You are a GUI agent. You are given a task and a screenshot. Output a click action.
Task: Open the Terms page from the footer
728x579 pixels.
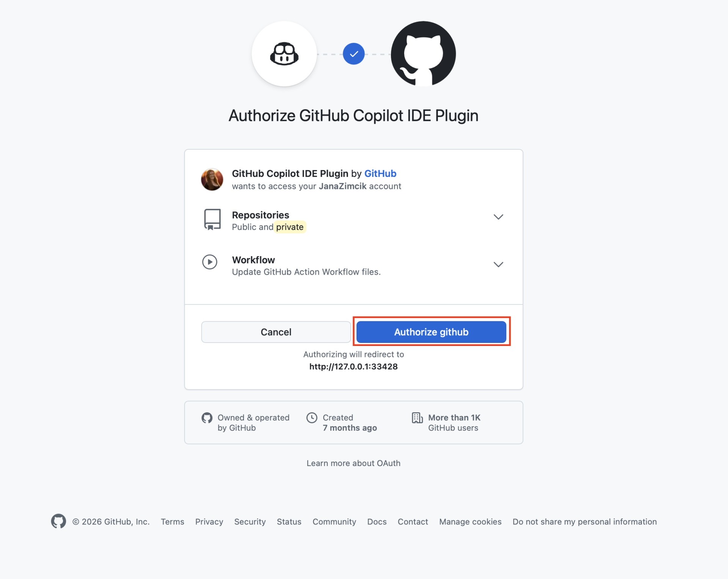click(173, 522)
